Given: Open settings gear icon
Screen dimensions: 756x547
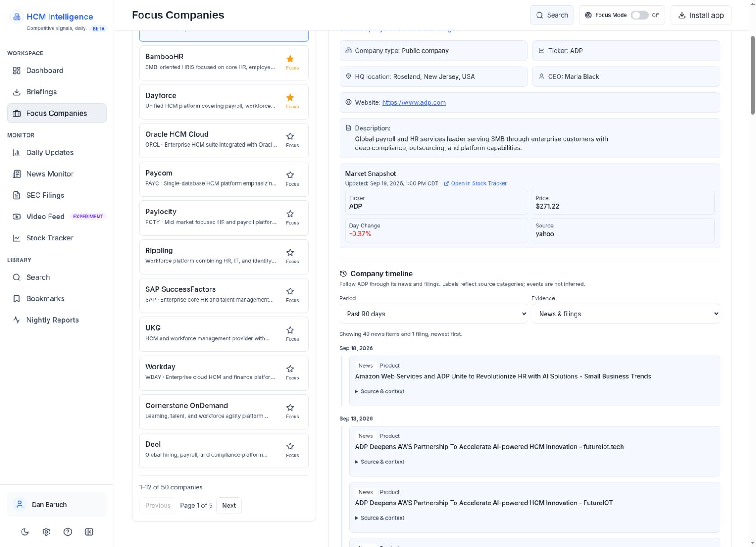Looking at the screenshot, I should click(46, 532).
